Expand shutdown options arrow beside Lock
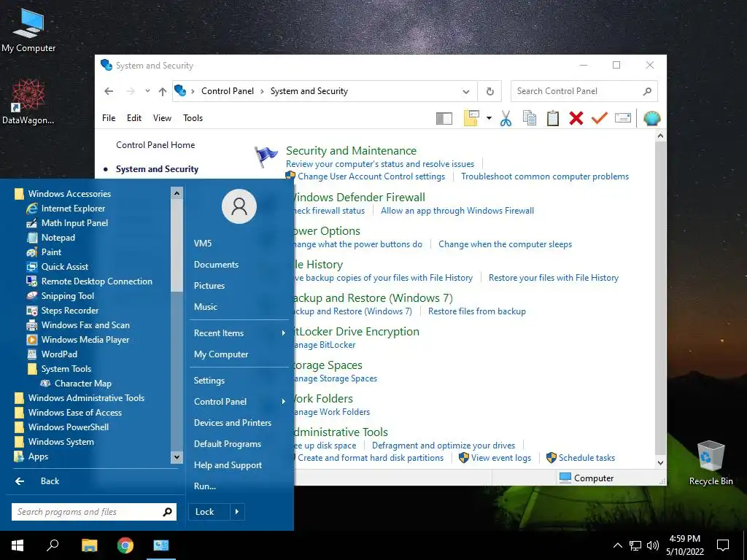The width and height of the screenshot is (747, 560). pyautogui.click(x=237, y=511)
